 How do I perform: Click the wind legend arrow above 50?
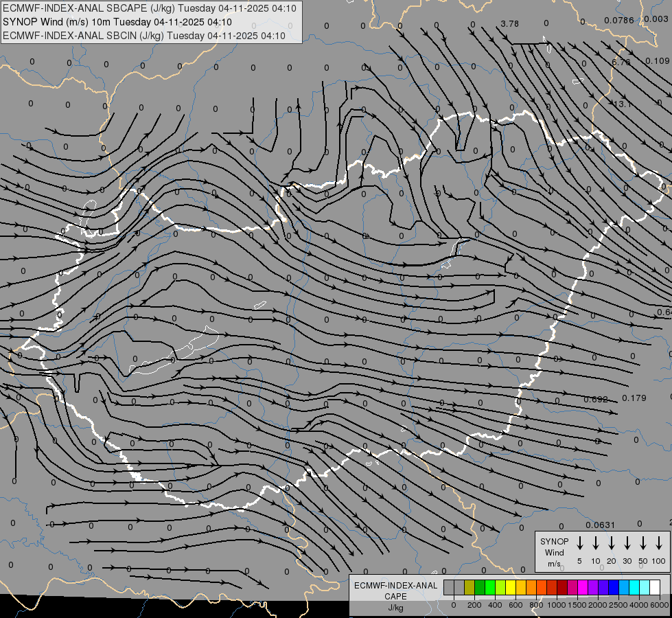pos(643,543)
